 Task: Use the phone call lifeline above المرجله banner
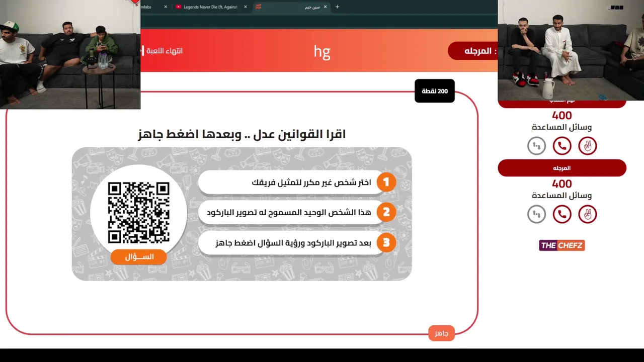click(562, 146)
